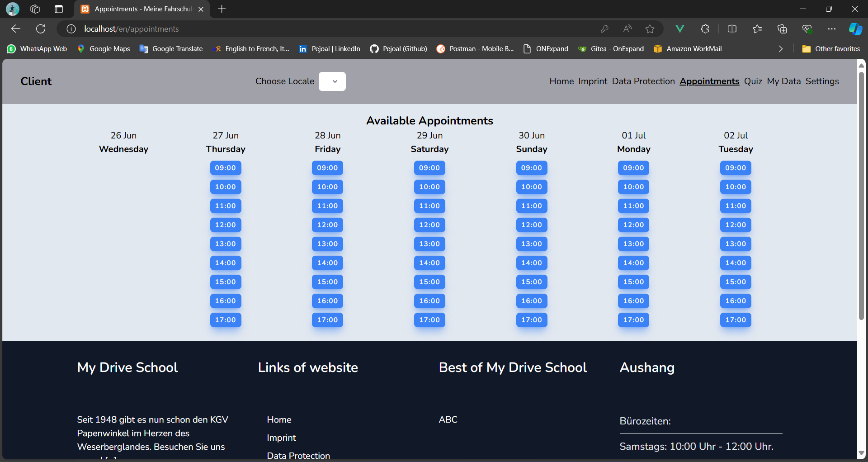The height and width of the screenshot is (462, 868).
Task: Open WhatsApp Web from the favorites bar
Action: [x=36, y=48]
